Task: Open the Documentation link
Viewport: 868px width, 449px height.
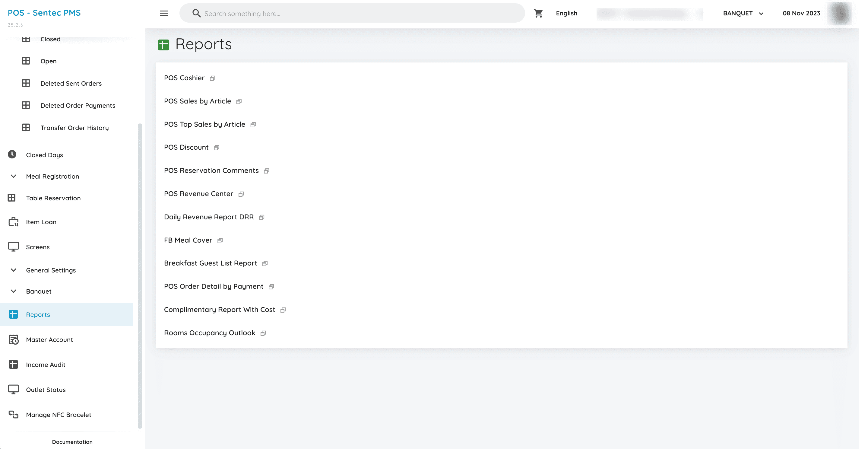Action: point(72,441)
